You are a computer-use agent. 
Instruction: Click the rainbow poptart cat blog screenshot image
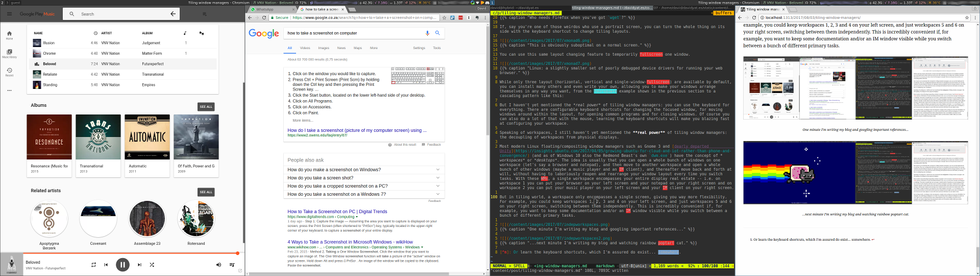pos(855,173)
